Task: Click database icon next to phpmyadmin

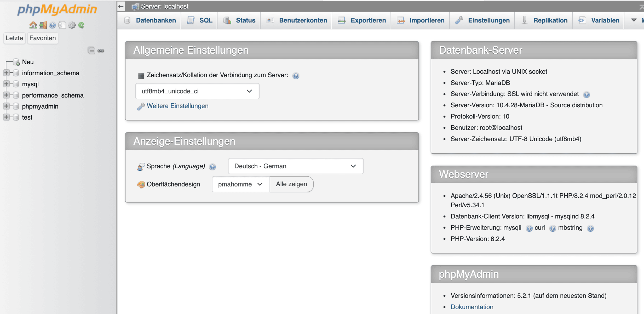Action: coord(16,106)
